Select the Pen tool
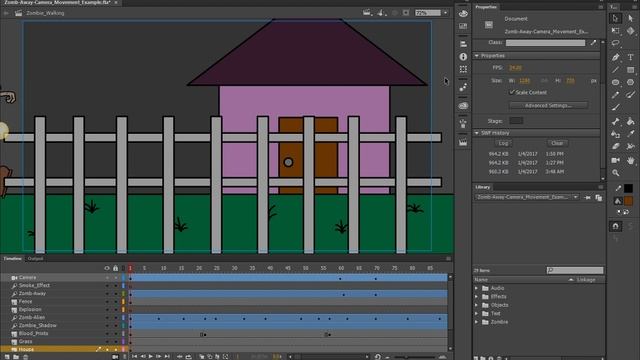This screenshot has width=640, height=360. [x=616, y=57]
